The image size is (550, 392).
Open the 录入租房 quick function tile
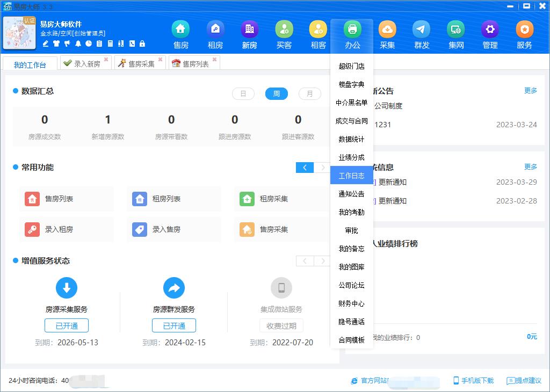point(67,229)
